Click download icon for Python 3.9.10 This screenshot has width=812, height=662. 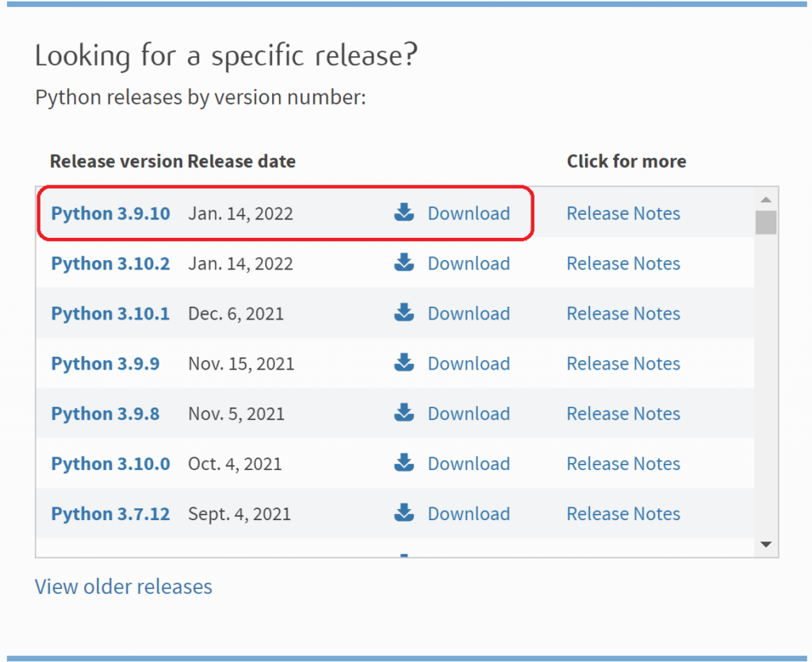pos(404,212)
